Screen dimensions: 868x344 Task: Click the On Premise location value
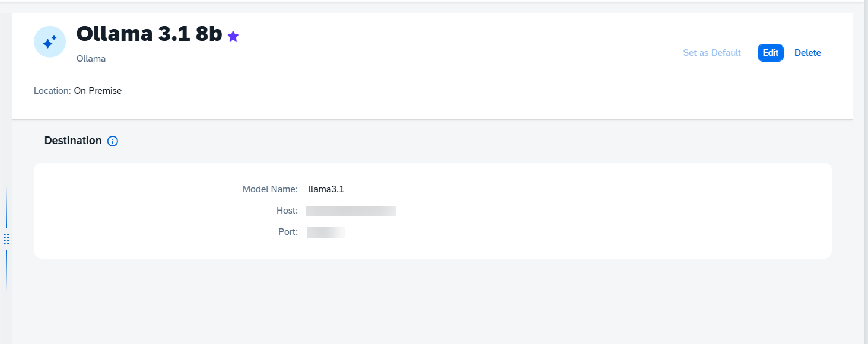click(98, 91)
